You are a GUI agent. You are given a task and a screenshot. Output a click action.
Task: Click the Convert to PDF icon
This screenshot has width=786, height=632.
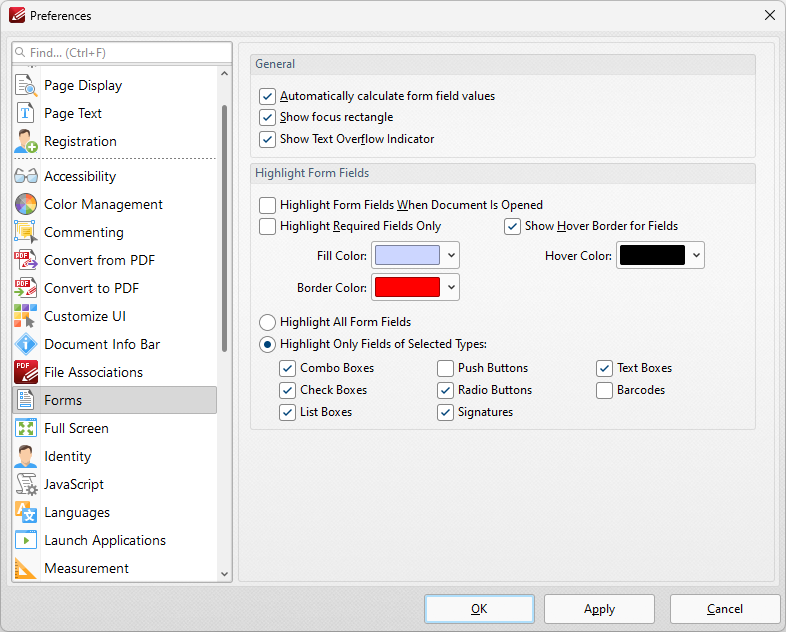click(26, 288)
